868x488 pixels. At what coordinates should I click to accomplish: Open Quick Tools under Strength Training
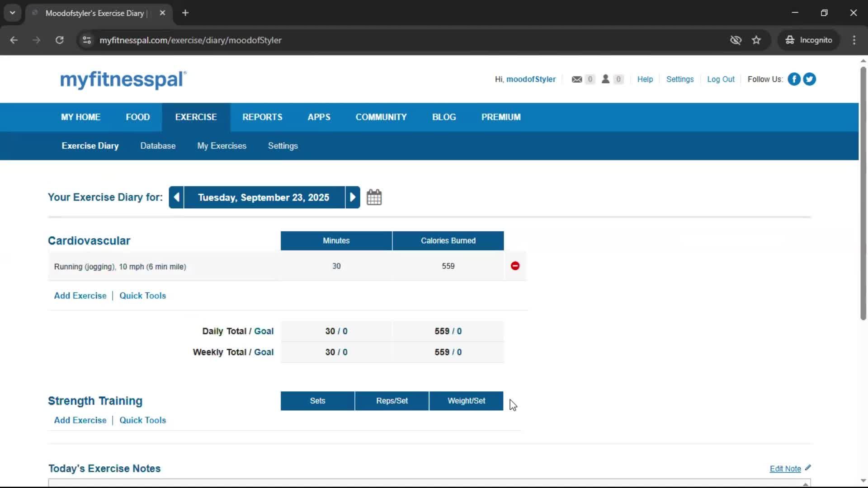click(x=143, y=420)
